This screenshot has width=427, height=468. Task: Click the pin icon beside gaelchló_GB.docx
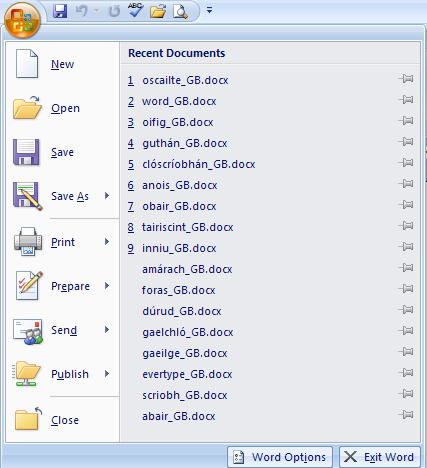[406, 331]
